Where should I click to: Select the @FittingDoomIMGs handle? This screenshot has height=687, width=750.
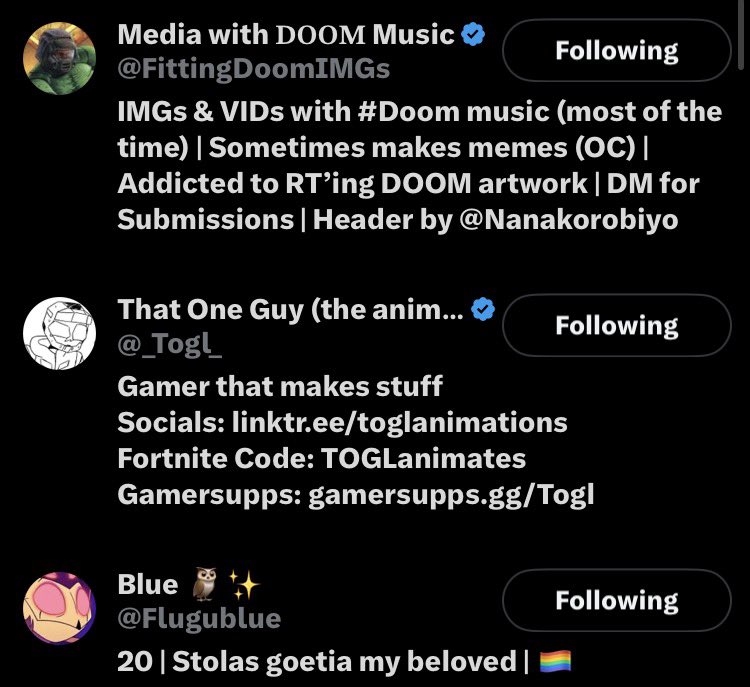[x=254, y=68]
